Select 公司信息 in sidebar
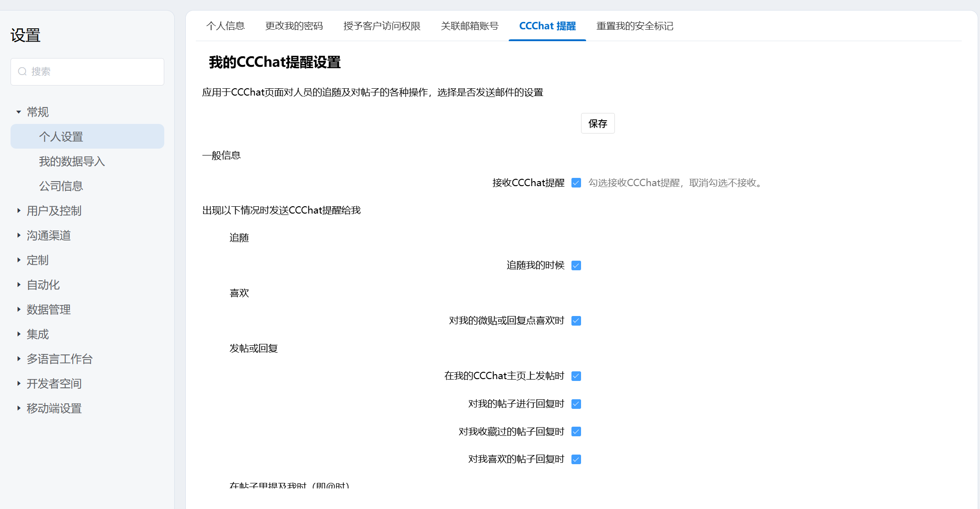This screenshot has height=509, width=980. click(61, 186)
